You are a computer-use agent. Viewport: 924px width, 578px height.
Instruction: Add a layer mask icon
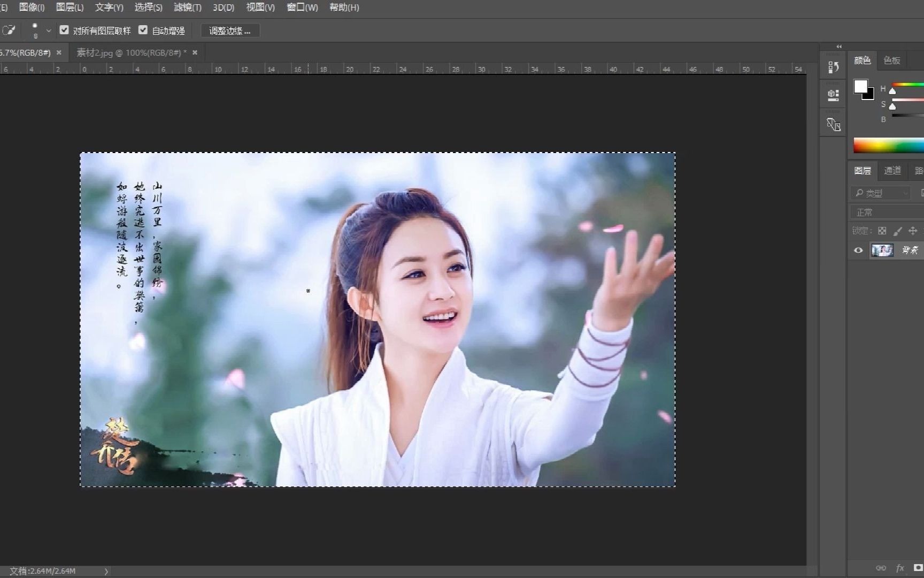point(918,567)
